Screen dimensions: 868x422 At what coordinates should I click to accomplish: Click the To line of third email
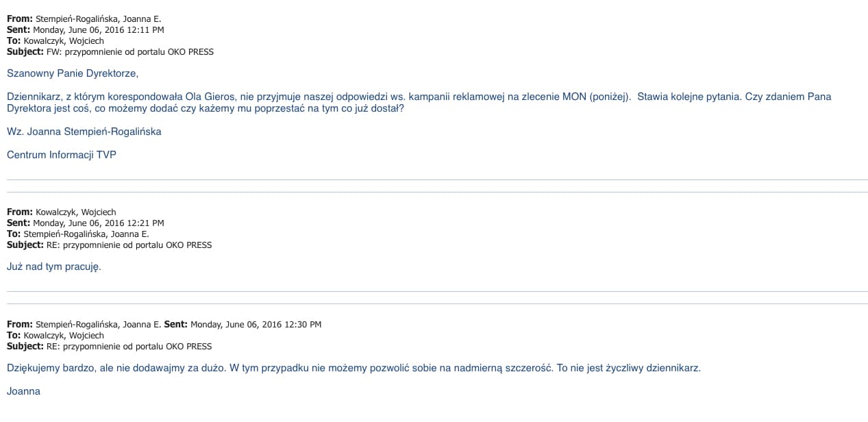(x=55, y=335)
